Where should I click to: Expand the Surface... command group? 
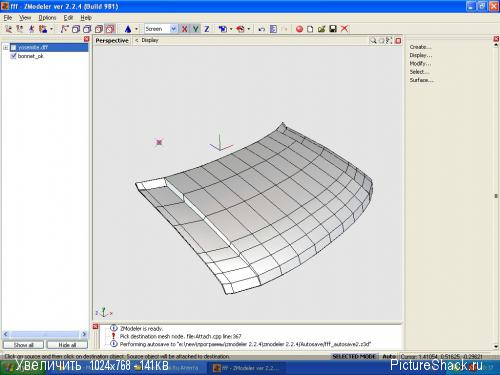[x=422, y=80]
